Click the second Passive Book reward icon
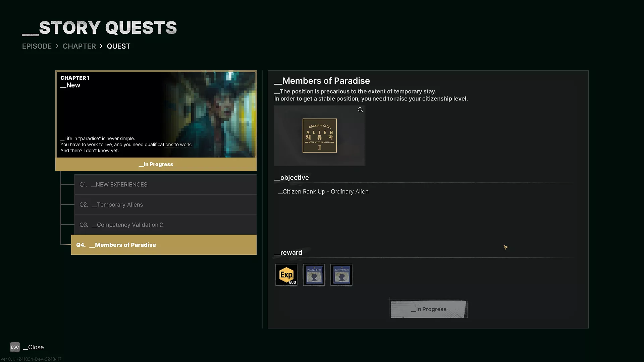 click(x=341, y=275)
